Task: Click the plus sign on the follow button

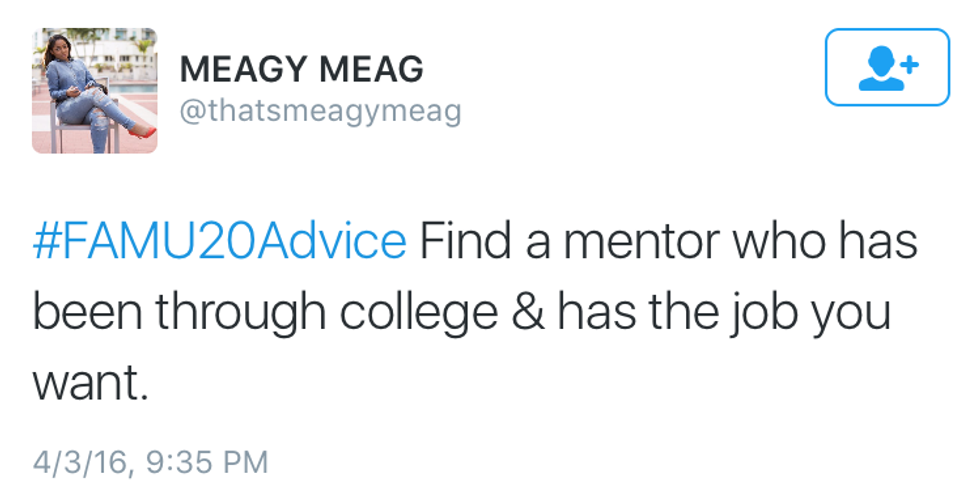Action: point(908,63)
